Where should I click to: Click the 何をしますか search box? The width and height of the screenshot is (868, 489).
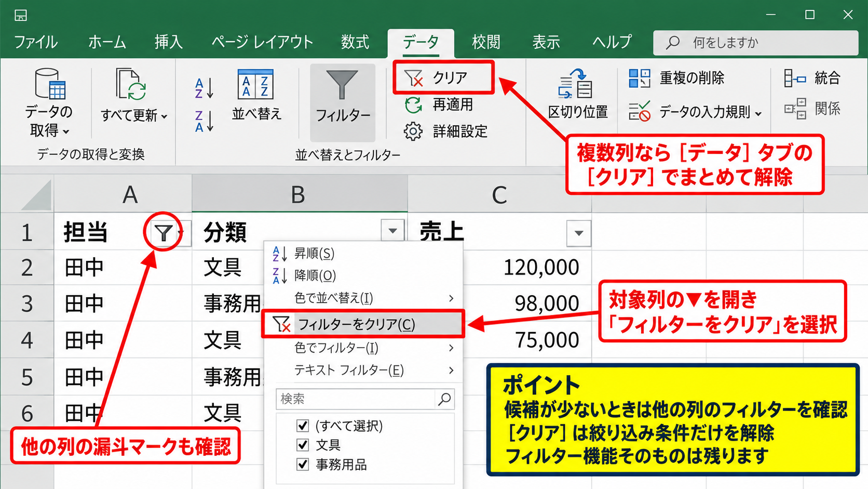tap(755, 43)
